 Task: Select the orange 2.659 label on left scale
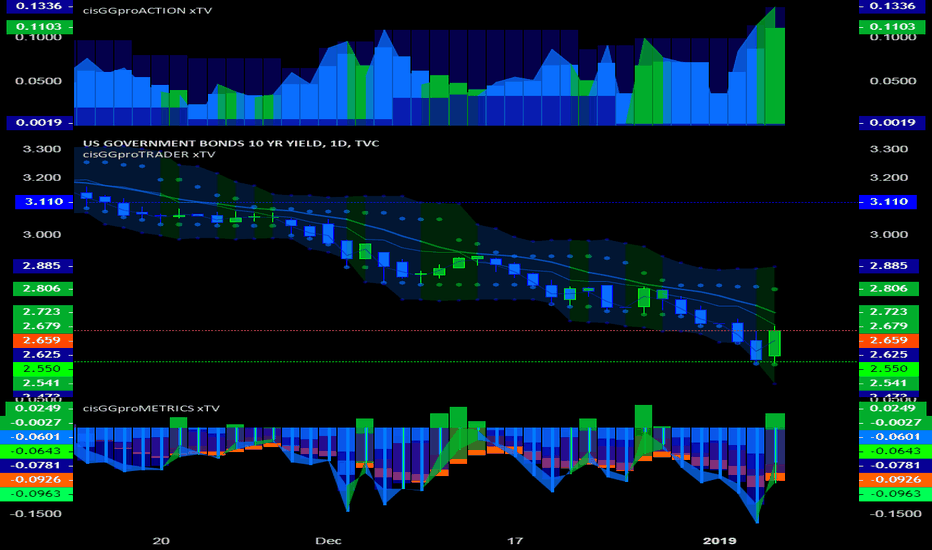43,340
